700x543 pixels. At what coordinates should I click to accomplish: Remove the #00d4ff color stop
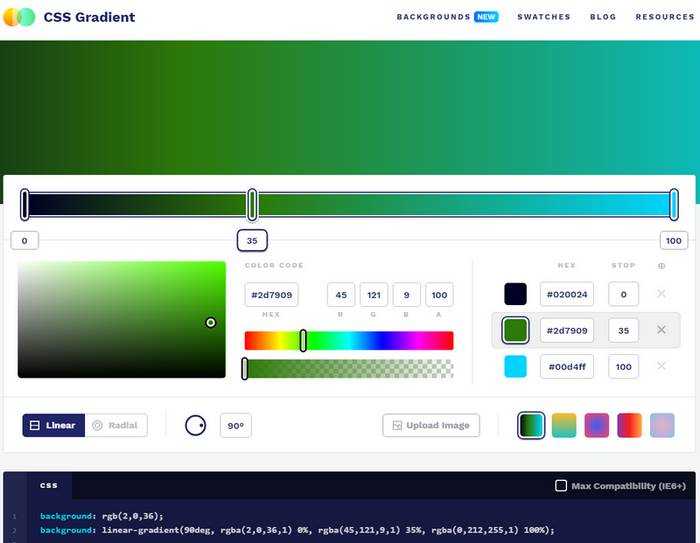point(661,366)
